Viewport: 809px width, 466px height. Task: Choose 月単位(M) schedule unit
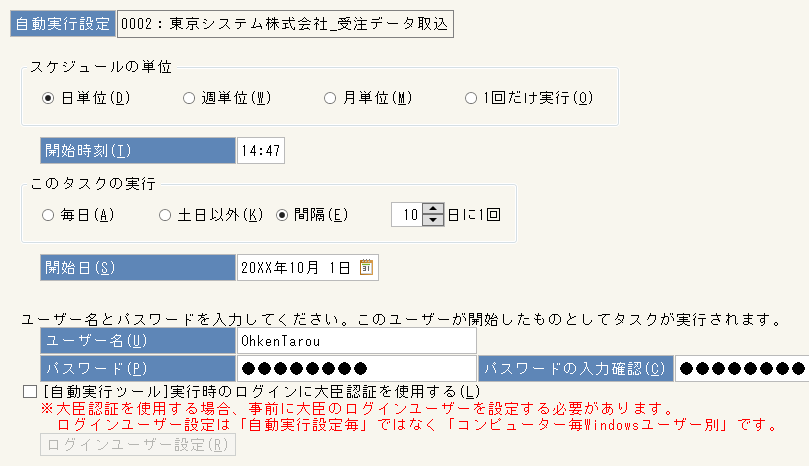[x=330, y=98]
